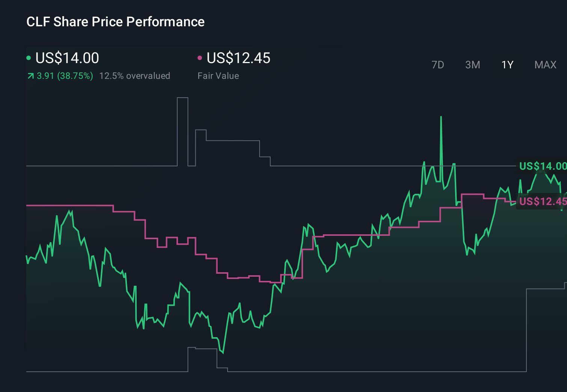Click the green share price legend dot
The width and height of the screenshot is (567, 392).
29,57
